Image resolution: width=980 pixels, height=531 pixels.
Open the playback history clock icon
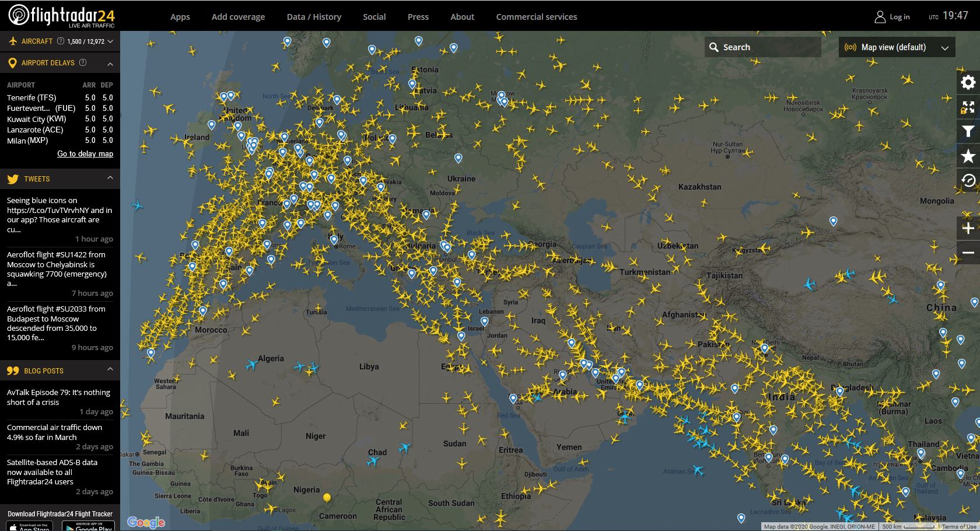click(968, 181)
